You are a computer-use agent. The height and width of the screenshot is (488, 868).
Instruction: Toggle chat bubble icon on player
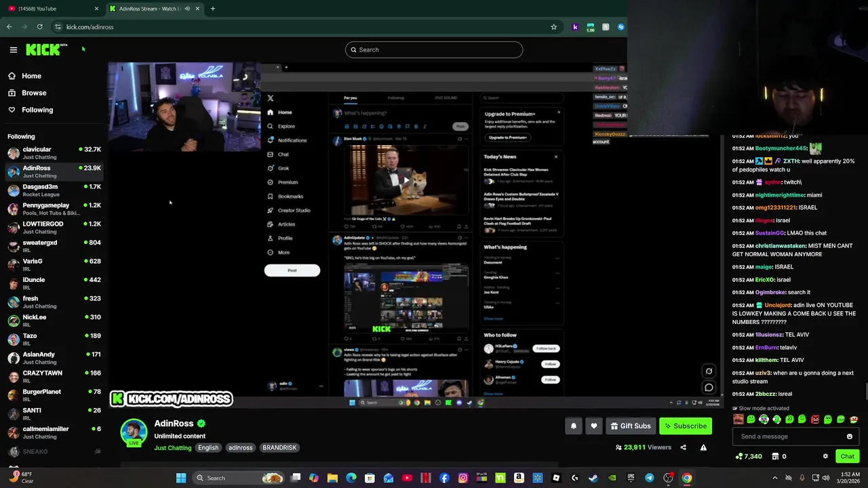709,388
